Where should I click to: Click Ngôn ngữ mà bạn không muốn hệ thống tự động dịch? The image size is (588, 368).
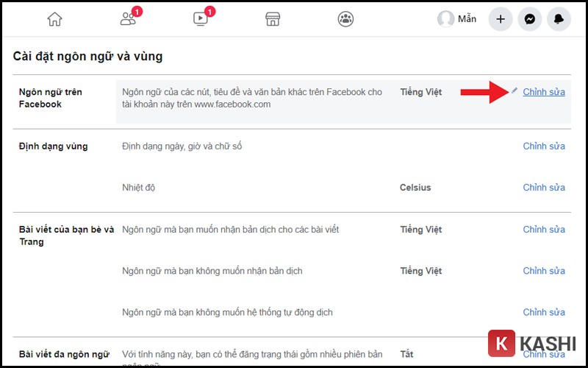pyautogui.click(x=227, y=312)
